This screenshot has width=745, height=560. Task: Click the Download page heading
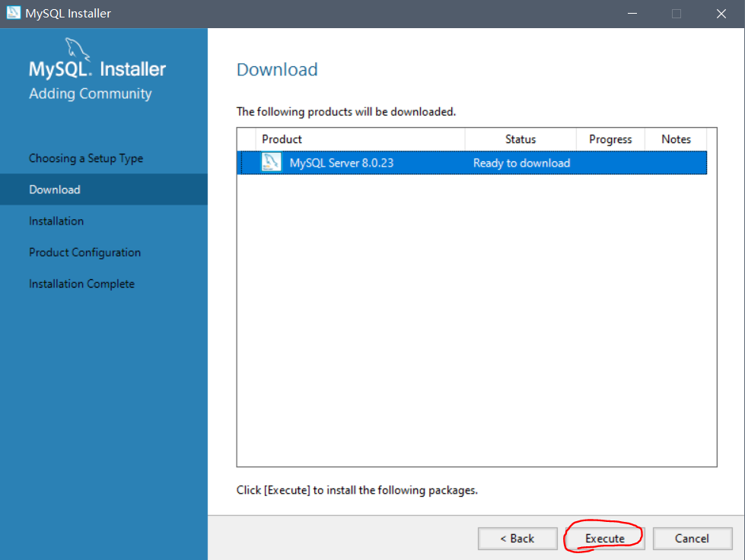tap(277, 69)
